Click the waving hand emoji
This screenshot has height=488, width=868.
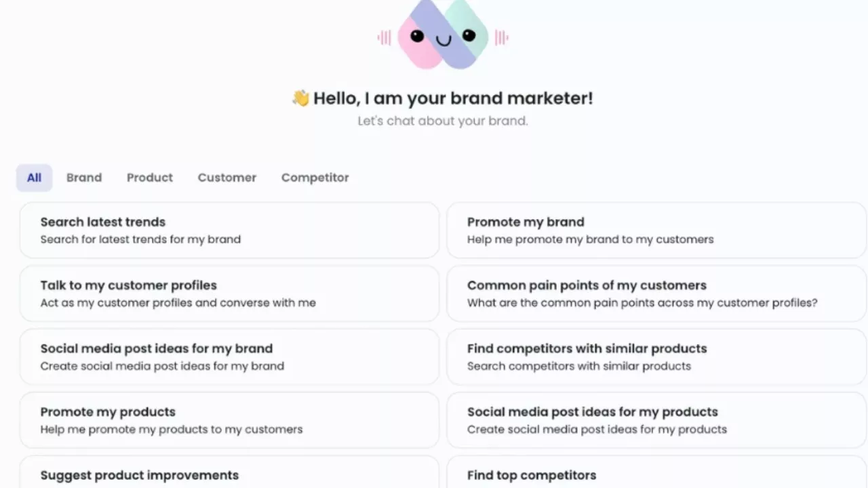click(300, 98)
